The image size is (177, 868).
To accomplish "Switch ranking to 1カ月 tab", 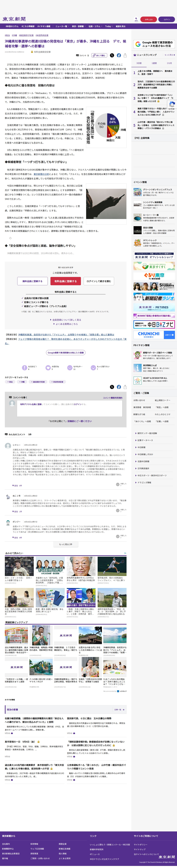I will (x=169, y=63).
